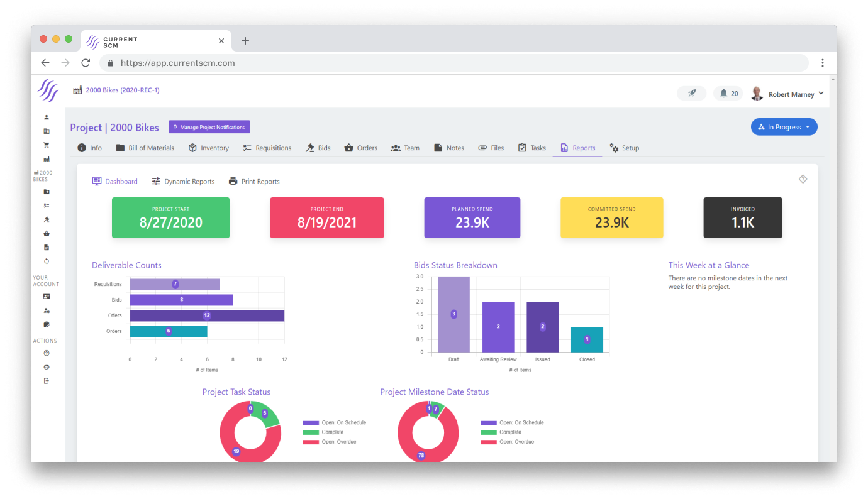Click the tag icon near the dashboard's top-right corner
Screen dimensions: 868x499
(803, 178)
